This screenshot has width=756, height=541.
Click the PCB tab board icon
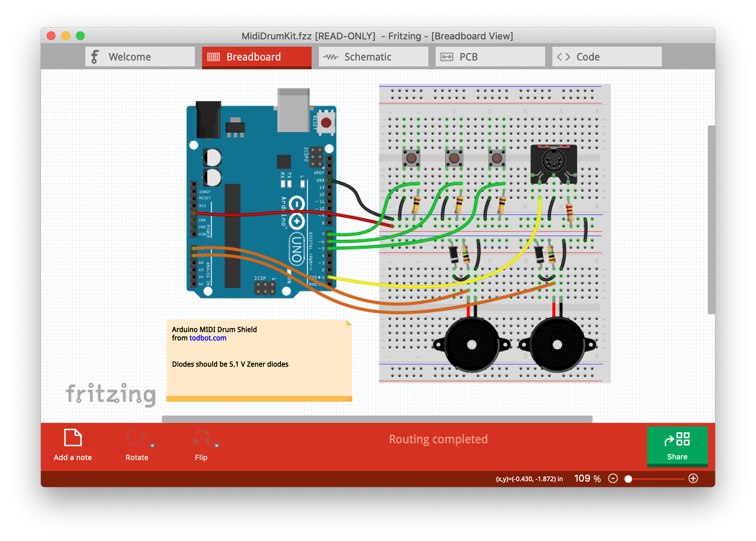click(x=447, y=57)
